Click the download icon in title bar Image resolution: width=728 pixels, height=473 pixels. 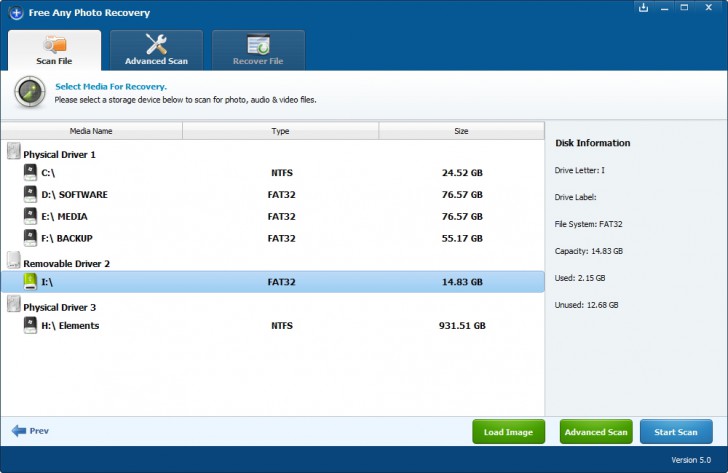coord(643,7)
